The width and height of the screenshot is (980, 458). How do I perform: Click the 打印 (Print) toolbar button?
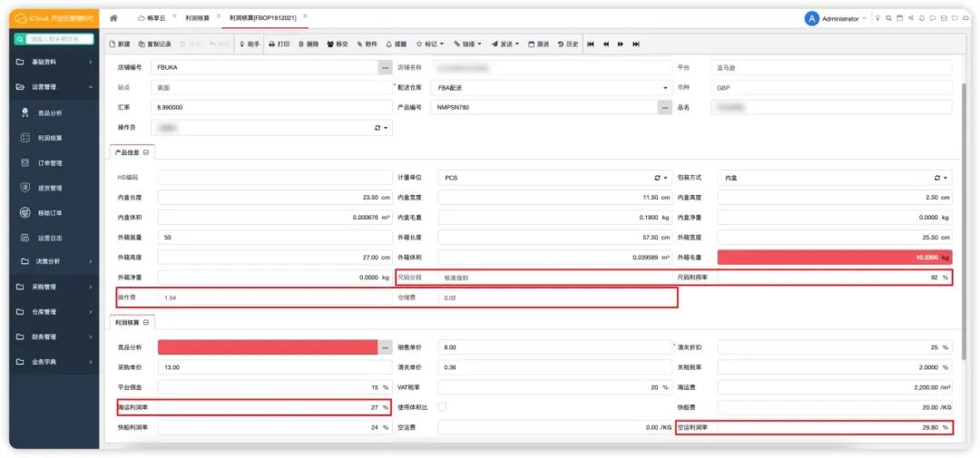click(x=279, y=44)
